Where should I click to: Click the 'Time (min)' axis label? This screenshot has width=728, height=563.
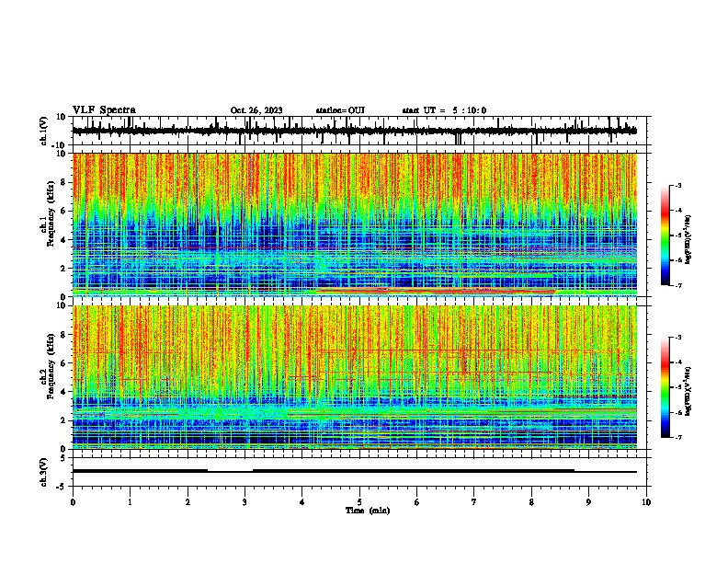coord(368,511)
